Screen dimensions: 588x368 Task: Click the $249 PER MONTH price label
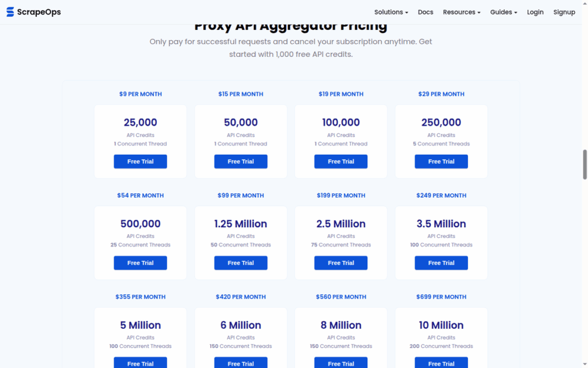(x=442, y=195)
